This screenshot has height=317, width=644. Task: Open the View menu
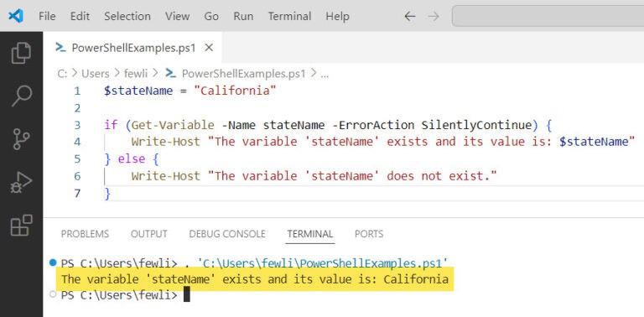pyautogui.click(x=178, y=17)
